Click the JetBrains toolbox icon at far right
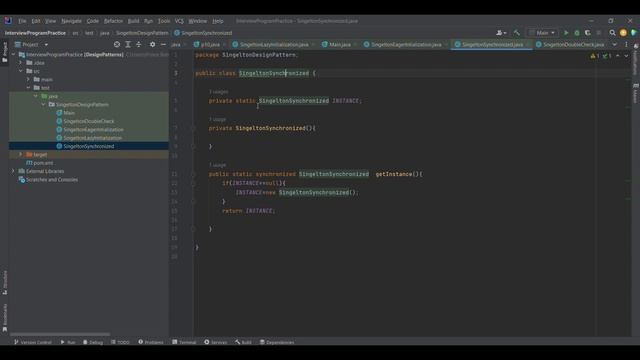640x360 pixels. click(633, 33)
